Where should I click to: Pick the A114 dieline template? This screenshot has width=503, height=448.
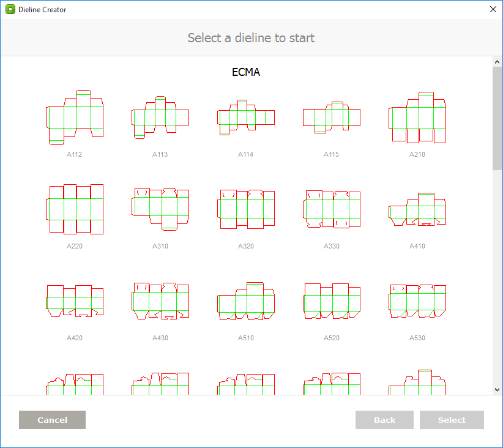pos(246,118)
